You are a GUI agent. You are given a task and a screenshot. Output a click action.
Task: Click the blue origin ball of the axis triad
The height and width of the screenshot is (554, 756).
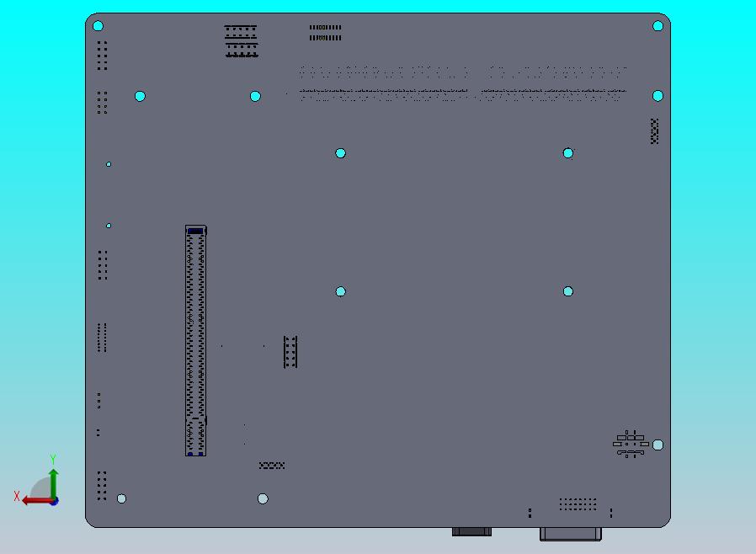coord(55,502)
